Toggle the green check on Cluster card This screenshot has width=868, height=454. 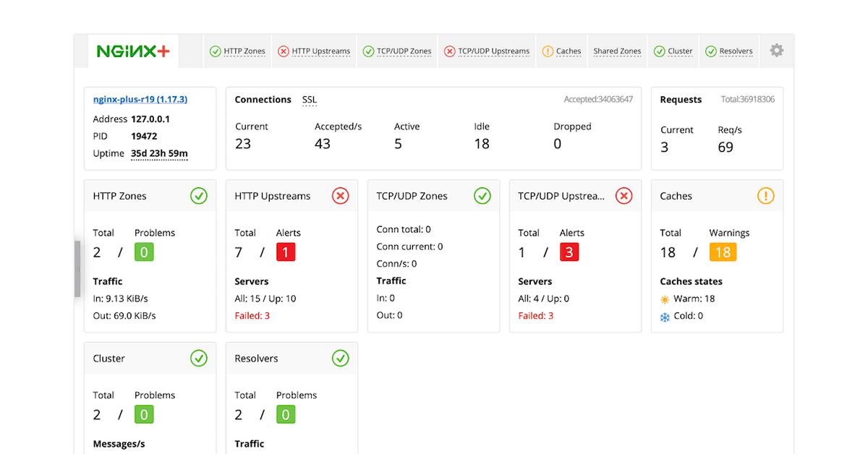(198, 358)
